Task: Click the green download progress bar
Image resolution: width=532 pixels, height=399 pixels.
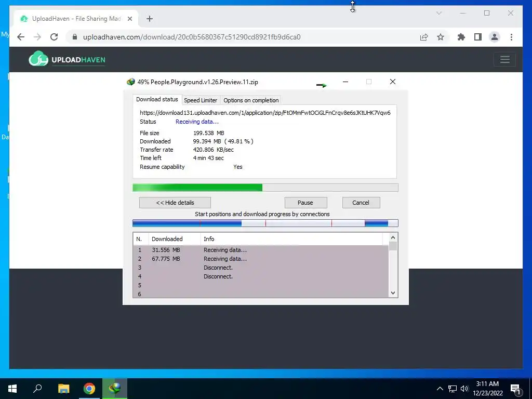Action: pos(265,188)
